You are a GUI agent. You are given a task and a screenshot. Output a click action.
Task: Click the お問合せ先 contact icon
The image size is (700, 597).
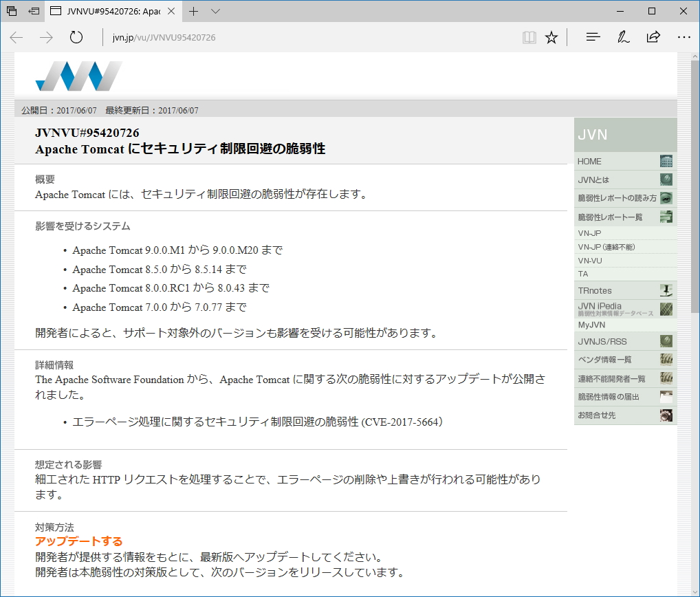click(665, 415)
